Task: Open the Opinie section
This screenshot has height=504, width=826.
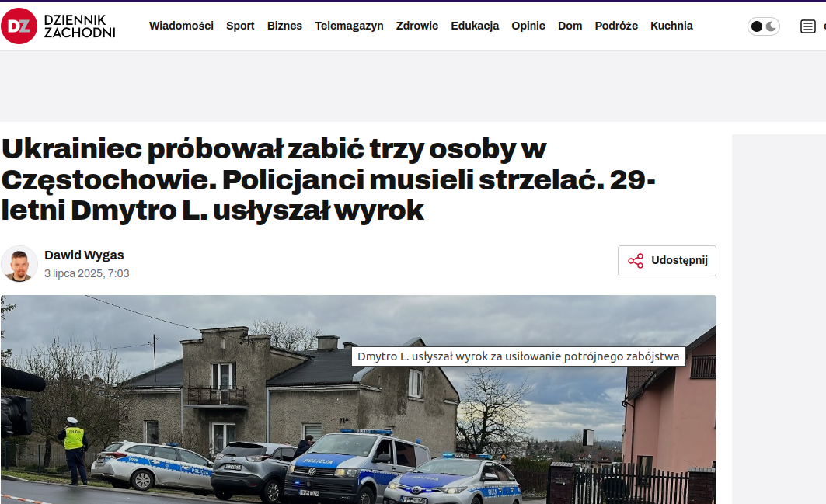Action: point(528,26)
